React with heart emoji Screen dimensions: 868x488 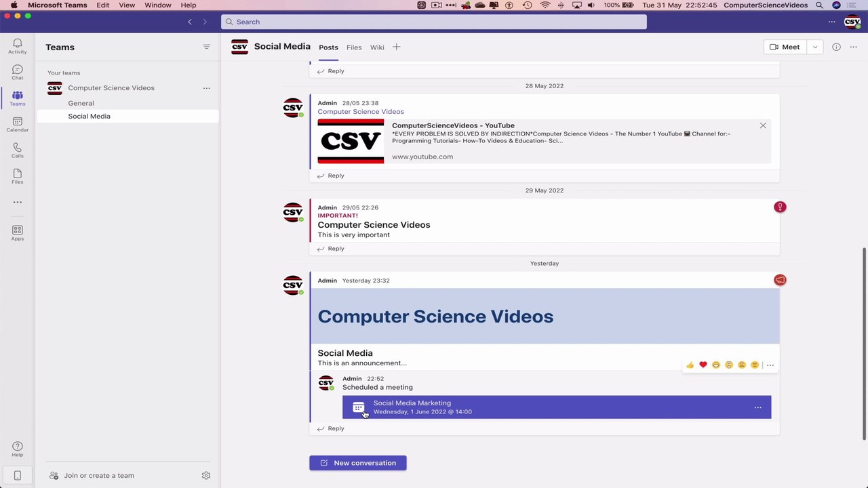703,365
